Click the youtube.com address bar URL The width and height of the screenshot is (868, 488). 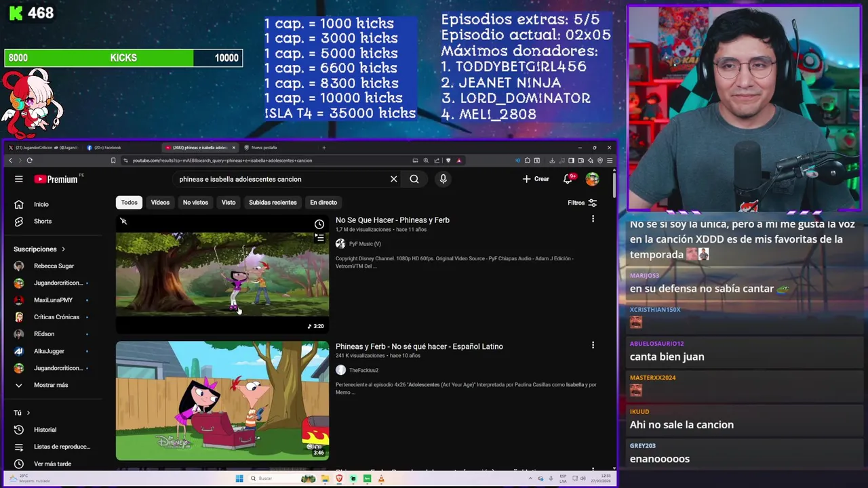(x=222, y=161)
